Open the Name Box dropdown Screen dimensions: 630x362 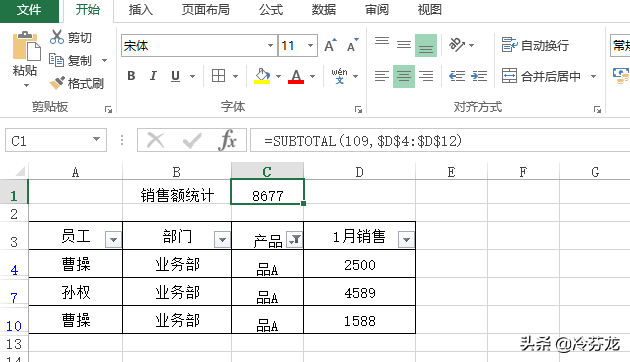(96, 139)
